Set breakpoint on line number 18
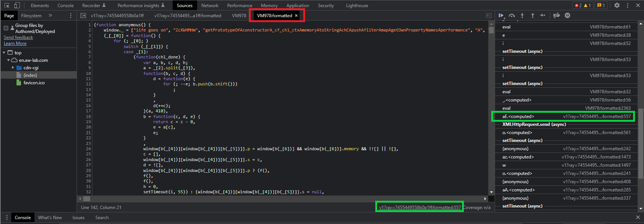The height and width of the screenshot is (224, 644). tap(88, 116)
